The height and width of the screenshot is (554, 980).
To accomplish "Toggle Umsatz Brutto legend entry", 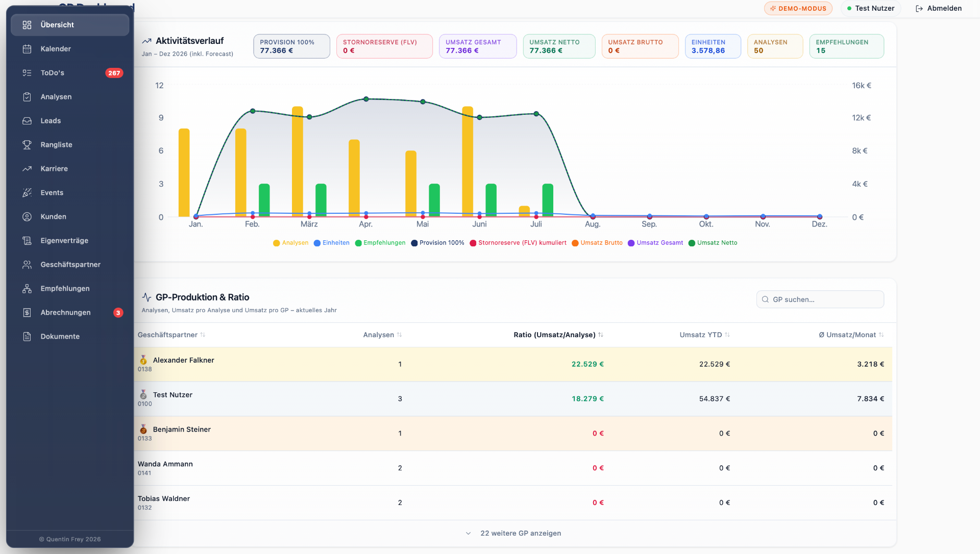I will (597, 243).
